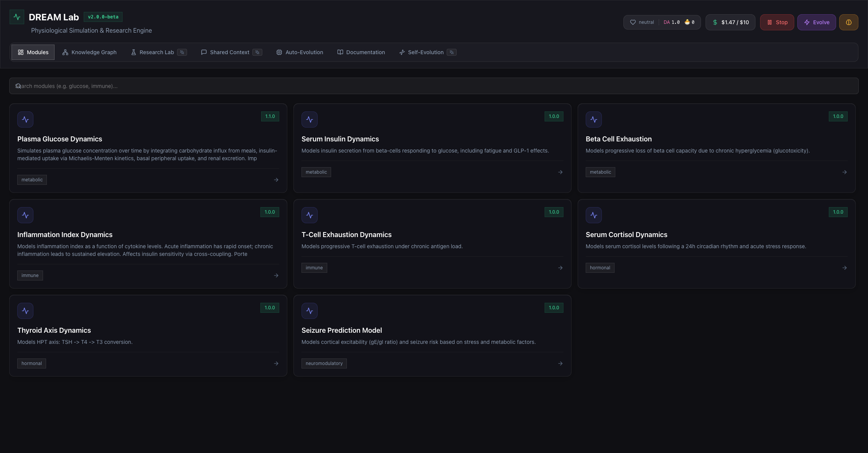Screen dimensions: 868x453
Task: Click the Beta Cell Exhaustion card icon
Action: pyautogui.click(x=594, y=119)
